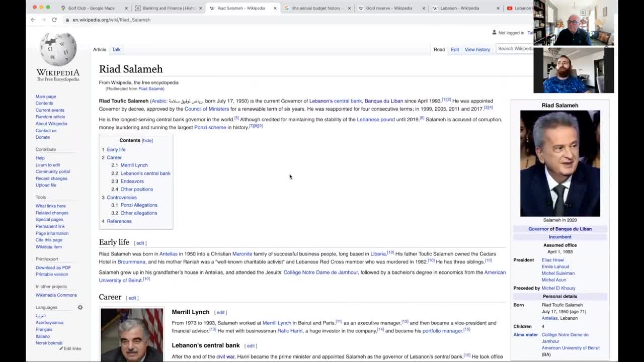Screen dimensions: 644x362
Task: Reload the page with refresh icon
Action: (54, 20)
